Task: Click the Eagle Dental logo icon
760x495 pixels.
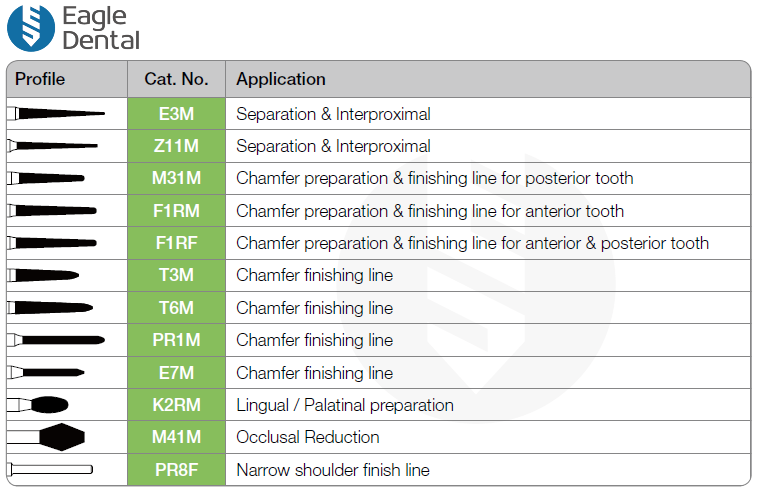Action: [31, 28]
